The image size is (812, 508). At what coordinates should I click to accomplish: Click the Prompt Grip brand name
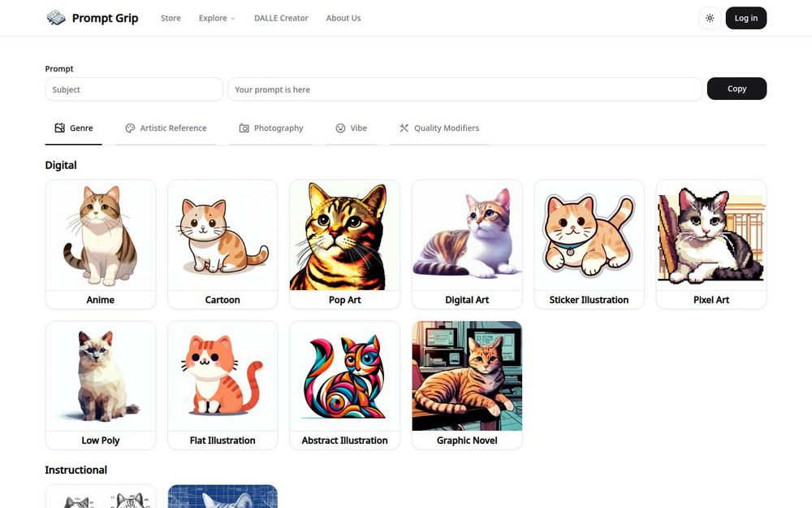pos(105,18)
